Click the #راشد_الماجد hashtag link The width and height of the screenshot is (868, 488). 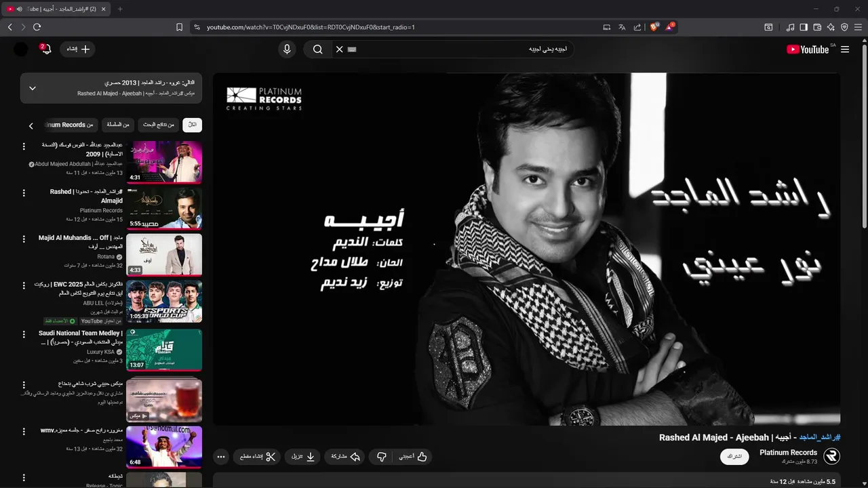[820, 438]
